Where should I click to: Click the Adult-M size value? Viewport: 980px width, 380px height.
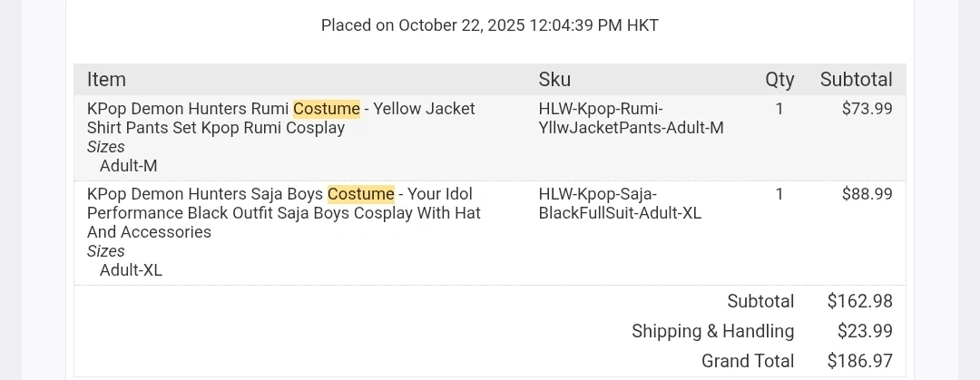(x=128, y=166)
